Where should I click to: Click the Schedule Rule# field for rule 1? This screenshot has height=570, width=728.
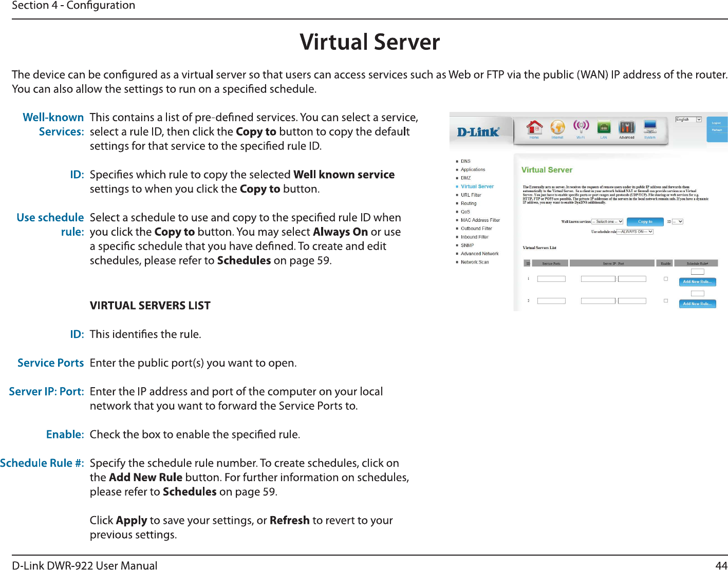pos(697,272)
